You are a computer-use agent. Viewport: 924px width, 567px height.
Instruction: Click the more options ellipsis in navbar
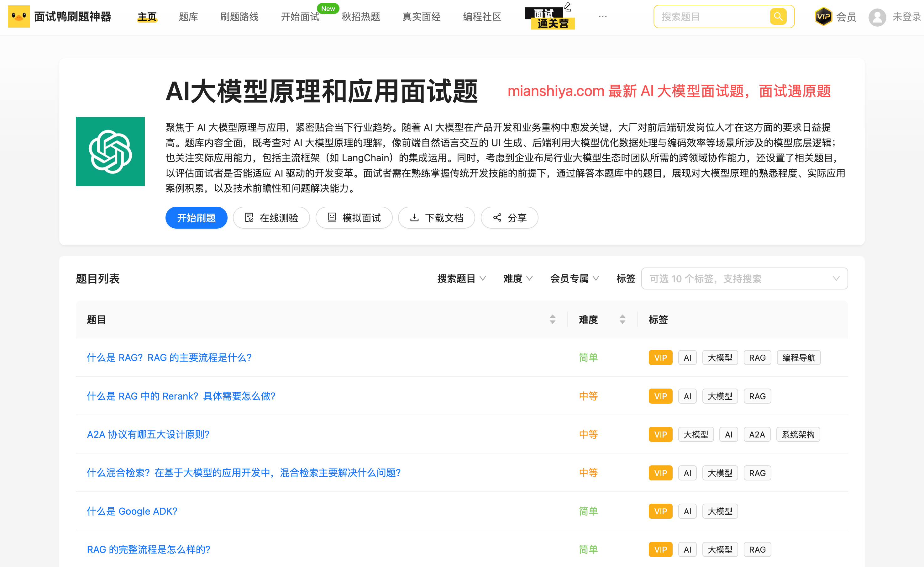pos(603,17)
